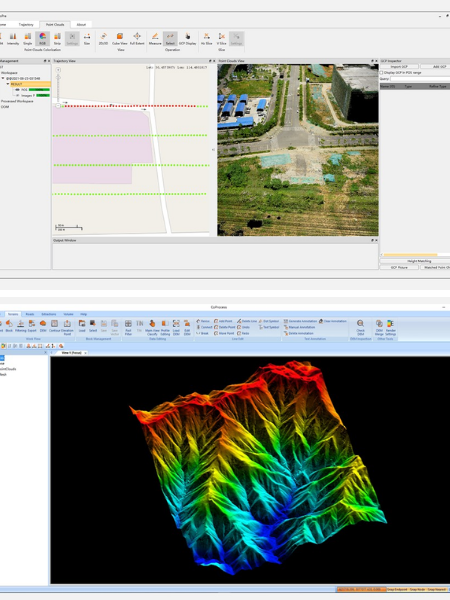Click Import GCP button
The width and height of the screenshot is (450, 600).
399,67
